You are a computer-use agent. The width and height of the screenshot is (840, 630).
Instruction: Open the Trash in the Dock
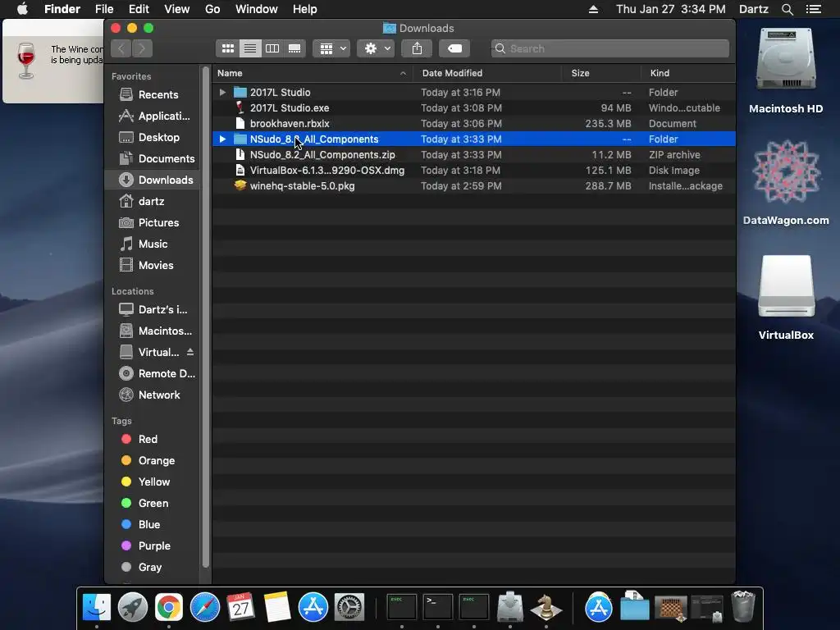coord(743,606)
